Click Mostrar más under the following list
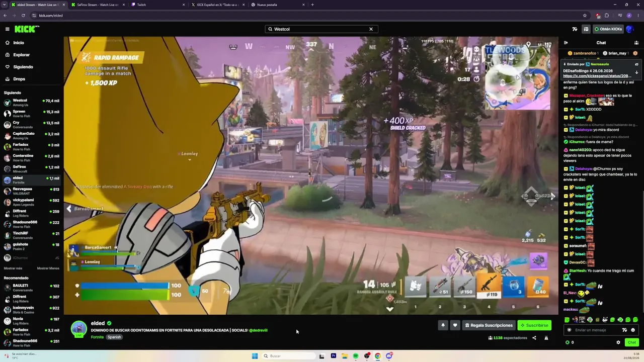Screen dimensions: 644x362 13,268
